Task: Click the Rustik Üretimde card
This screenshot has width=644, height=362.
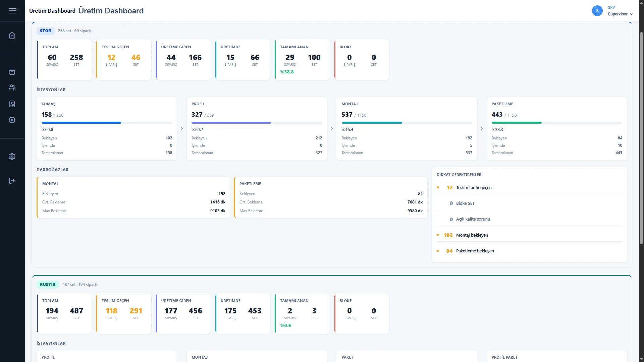Action: coord(243,313)
